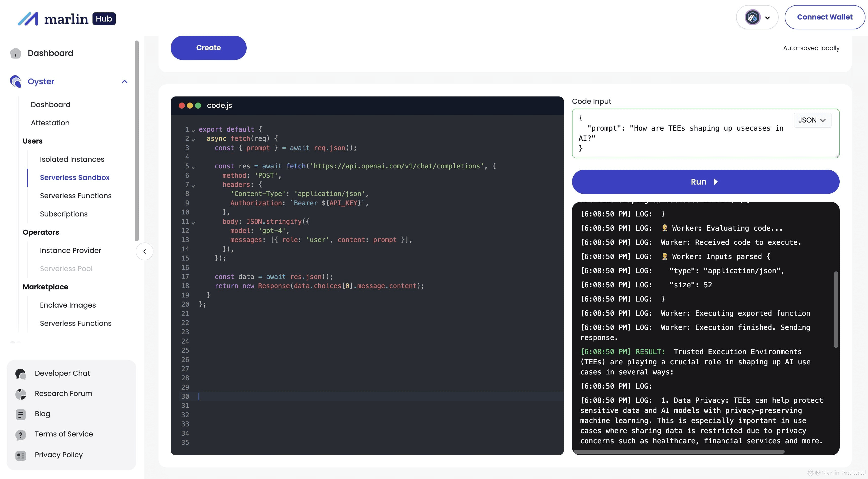Go to Attestation page
This screenshot has height=479, width=868.
[x=50, y=123]
